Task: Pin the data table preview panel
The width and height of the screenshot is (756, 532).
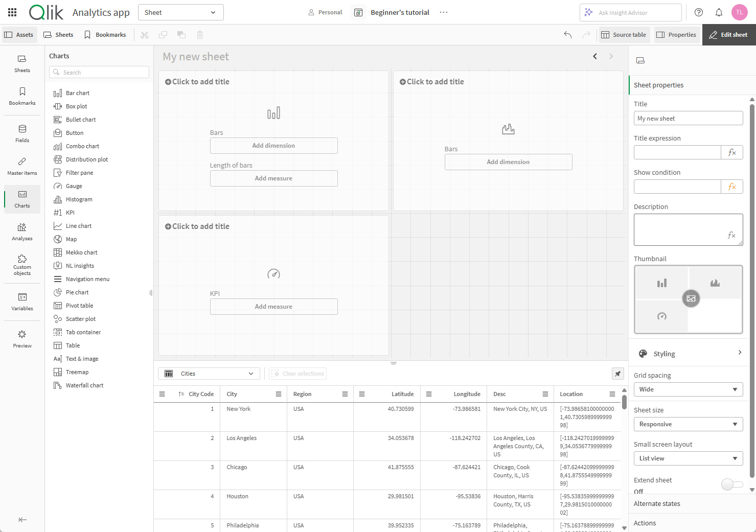Action: click(x=617, y=374)
